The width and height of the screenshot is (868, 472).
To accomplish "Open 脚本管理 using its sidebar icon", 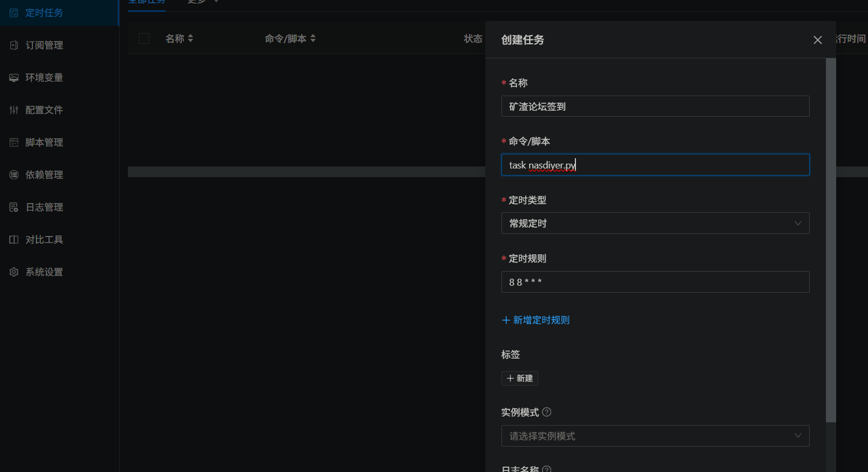I will tap(14, 143).
